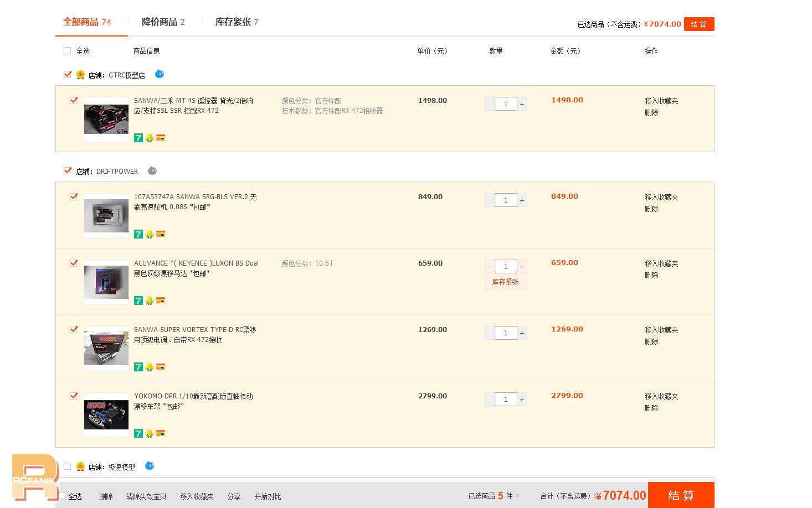Viewport: 812px width, 508px height.
Task: Uncheck the SANWA SRG-BLS VER.2 item checkbox
Action: (x=74, y=196)
